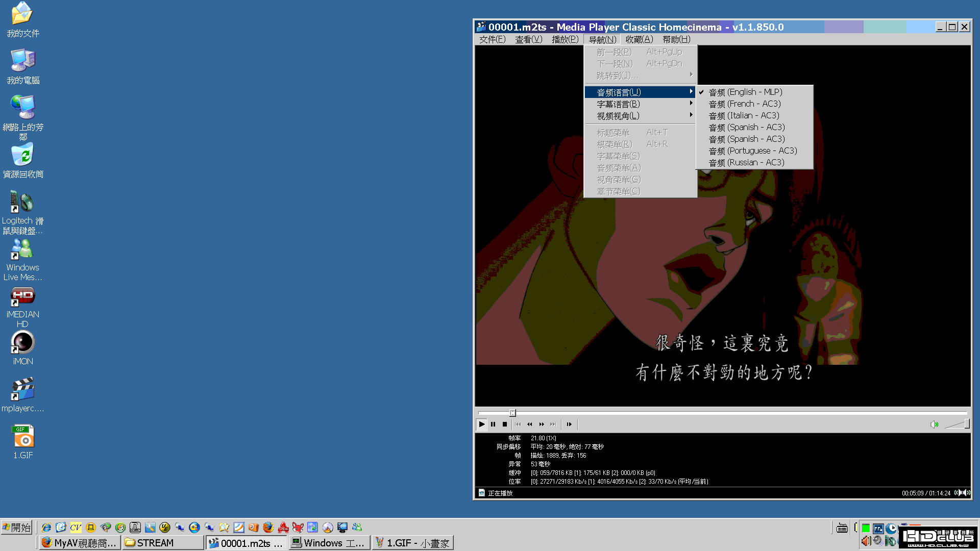This screenshot has height=551, width=980.
Task: Click the rewind (decrease speed) button
Action: click(530, 424)
